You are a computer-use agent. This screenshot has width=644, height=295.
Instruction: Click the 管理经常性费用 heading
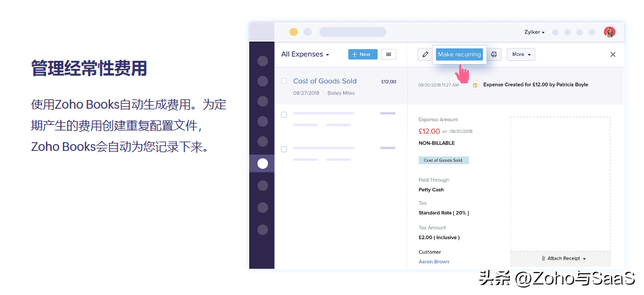pos(89,68)
